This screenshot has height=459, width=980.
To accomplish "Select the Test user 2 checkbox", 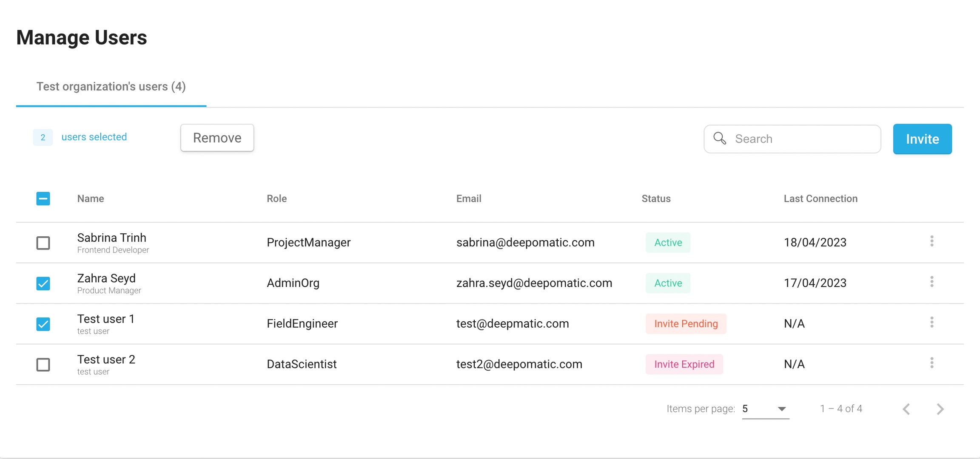I will point(43,365).
